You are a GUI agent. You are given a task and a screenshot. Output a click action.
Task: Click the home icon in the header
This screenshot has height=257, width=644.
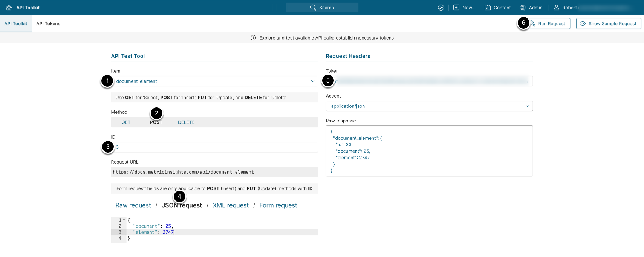[x=9, y=8]
